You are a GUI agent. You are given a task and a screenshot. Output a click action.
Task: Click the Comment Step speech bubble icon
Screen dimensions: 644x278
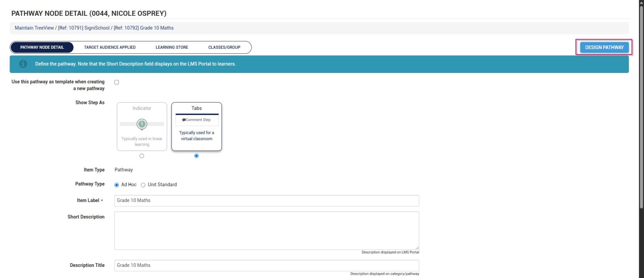184,120
